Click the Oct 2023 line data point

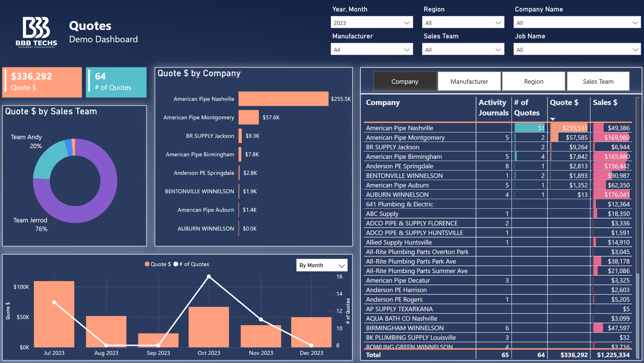pyautogui.click(x=209, y=276)
